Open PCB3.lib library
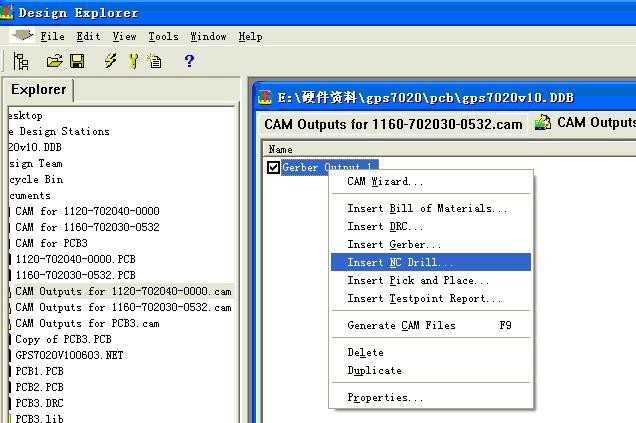The height and width of the screenshot is (423, 636). pos(39,418)
